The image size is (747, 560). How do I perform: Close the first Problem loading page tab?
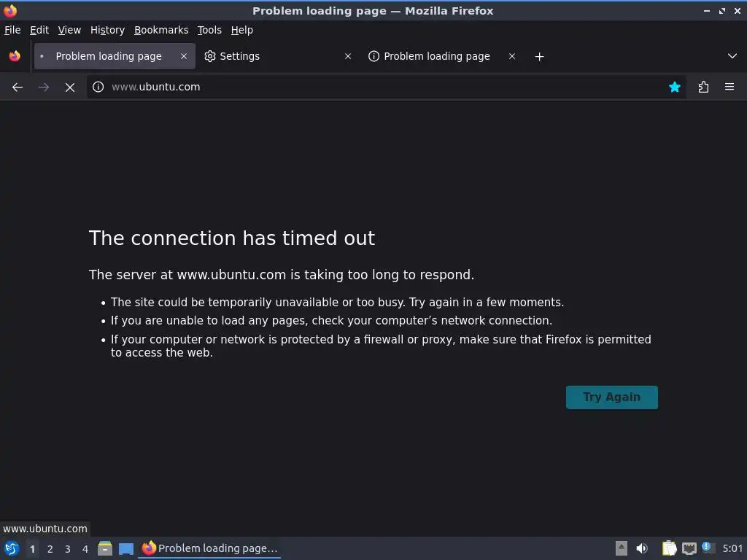[183, 56]
